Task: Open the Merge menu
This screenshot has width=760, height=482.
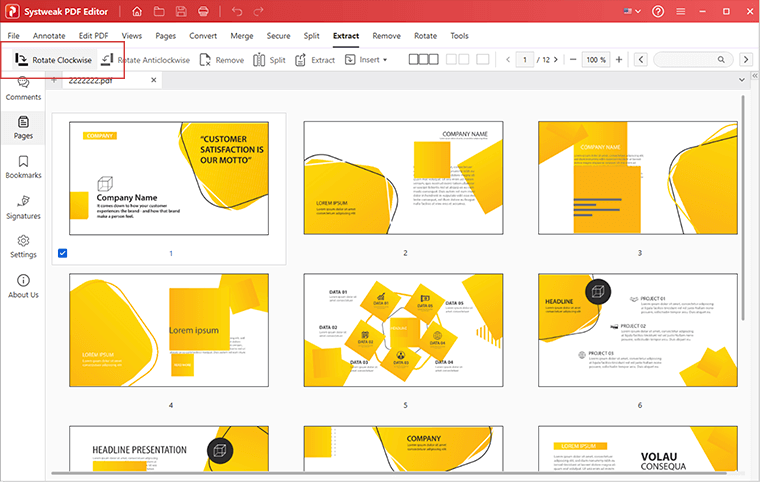Action: [242, 36]
